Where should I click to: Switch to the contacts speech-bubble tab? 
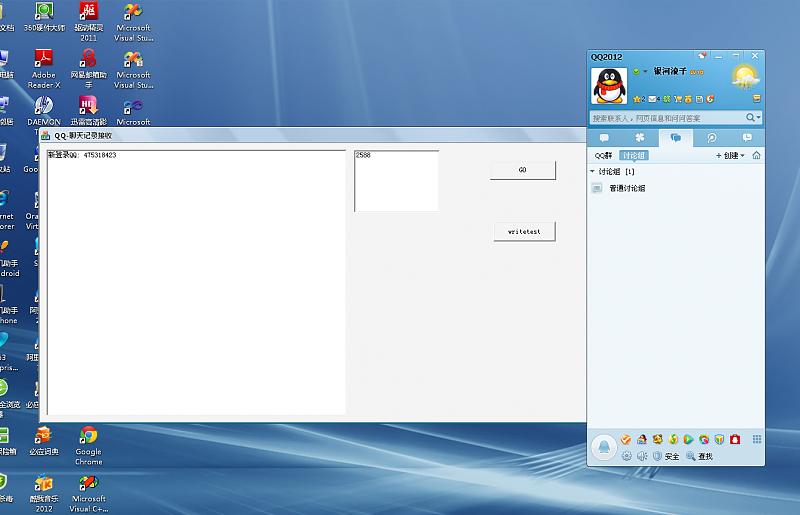coord(605,138)
